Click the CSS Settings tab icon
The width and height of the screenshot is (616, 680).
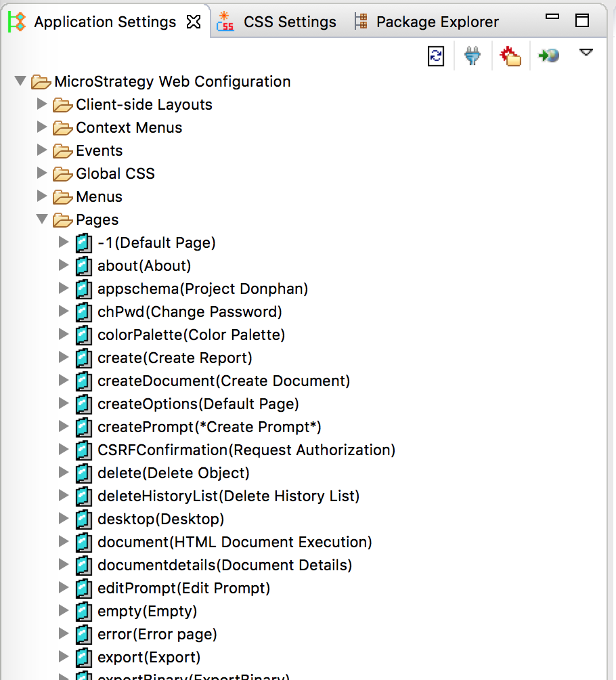tap(224, 21)
